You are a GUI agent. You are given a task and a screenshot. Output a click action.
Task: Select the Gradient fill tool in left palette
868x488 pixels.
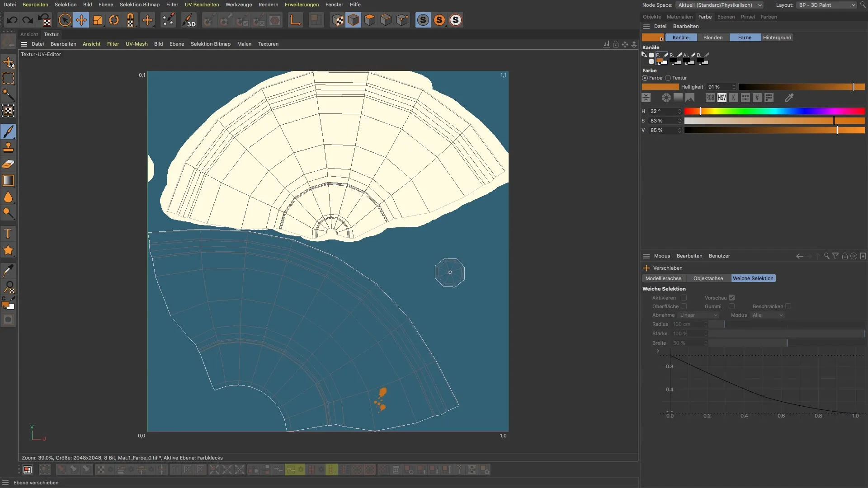(x=8, y=181)
